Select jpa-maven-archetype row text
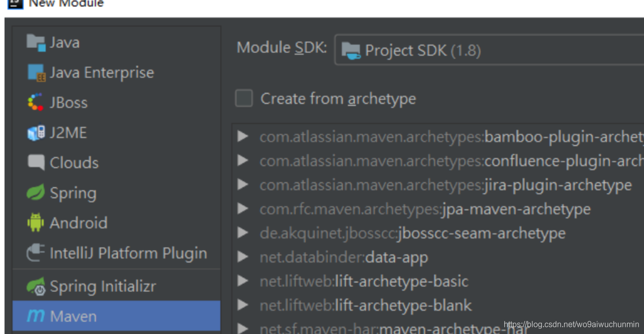The height and width of the screenshot is (334, 644). (425, 209)
